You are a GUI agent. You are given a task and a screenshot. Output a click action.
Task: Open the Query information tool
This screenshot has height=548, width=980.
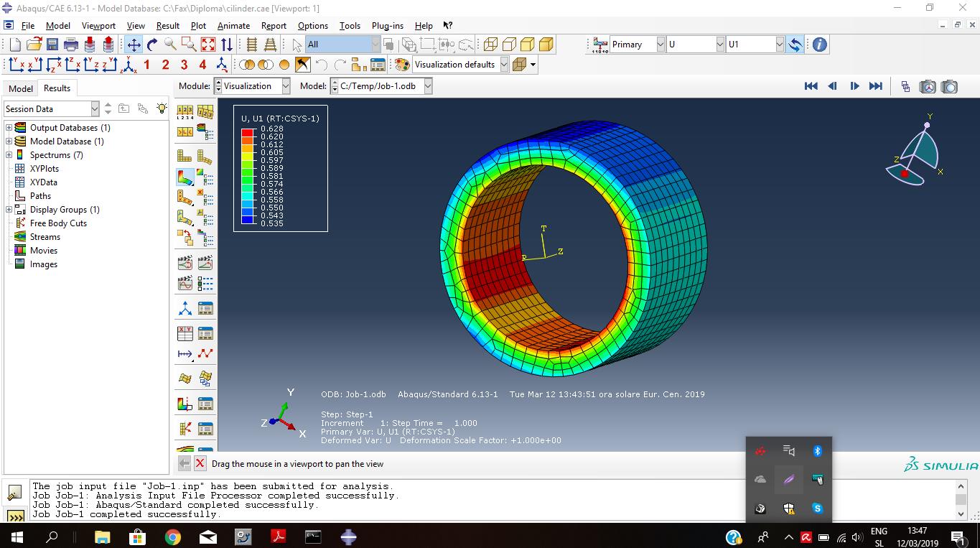819,45
